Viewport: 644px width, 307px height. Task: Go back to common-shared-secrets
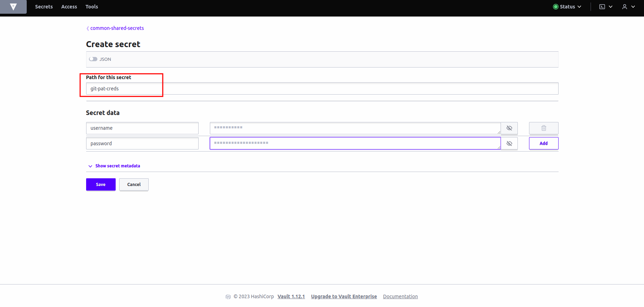coord(117,28)
